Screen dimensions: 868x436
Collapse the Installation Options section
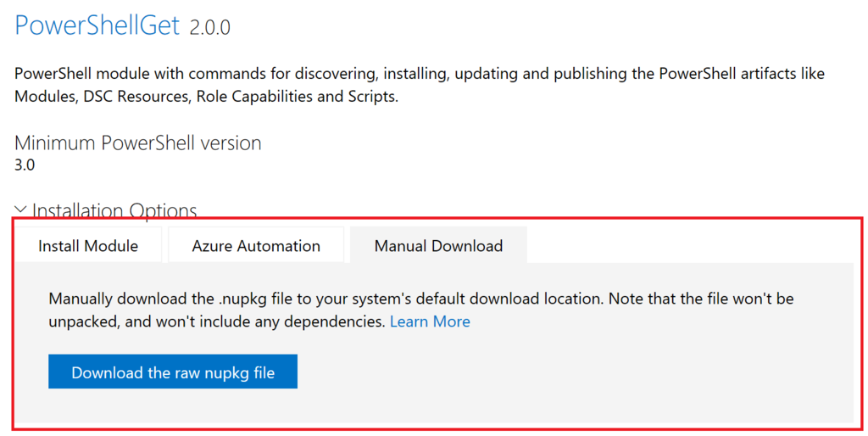(106, 210)
